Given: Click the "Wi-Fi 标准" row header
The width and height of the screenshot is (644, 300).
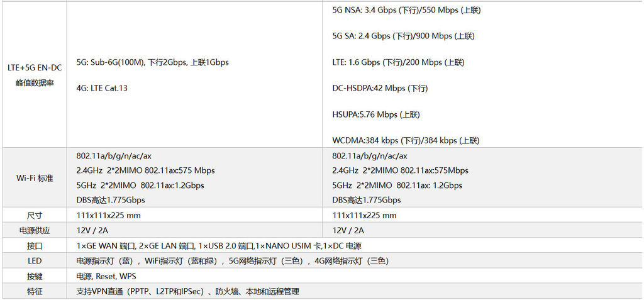Looking at the screenshot, I should (35, 178).
